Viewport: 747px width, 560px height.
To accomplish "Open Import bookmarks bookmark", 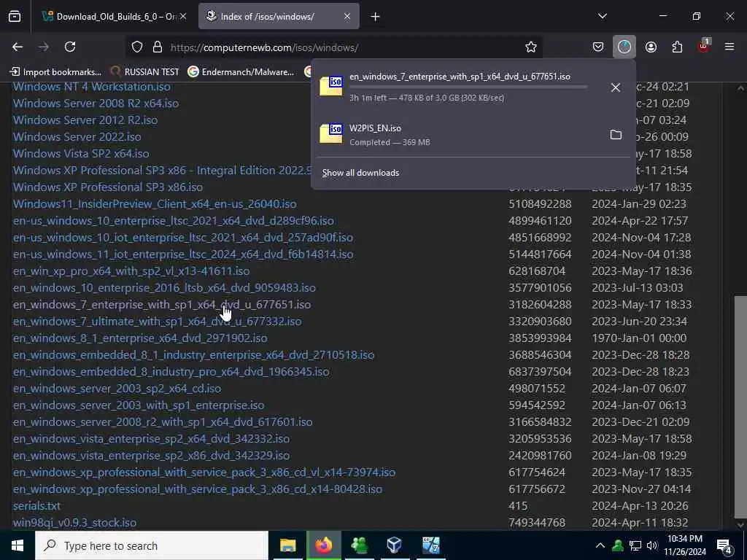I will click(55, 72).
